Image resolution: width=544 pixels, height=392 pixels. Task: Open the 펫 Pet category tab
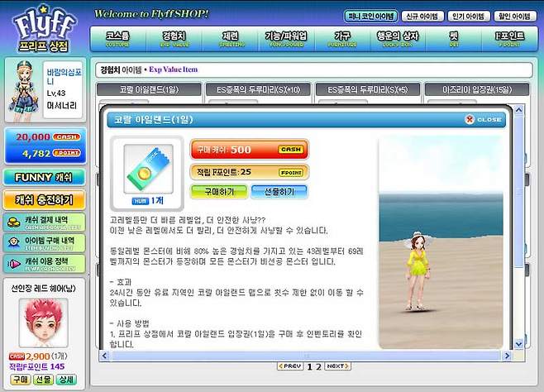pyautogui.click(x=454, y=38)
